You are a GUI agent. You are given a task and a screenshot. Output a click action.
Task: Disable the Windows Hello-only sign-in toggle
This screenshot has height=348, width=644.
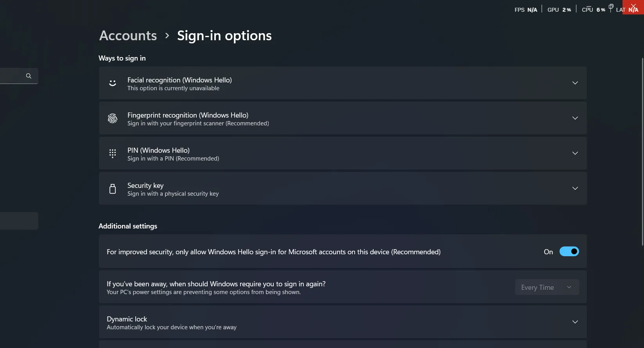pos(569,251)
